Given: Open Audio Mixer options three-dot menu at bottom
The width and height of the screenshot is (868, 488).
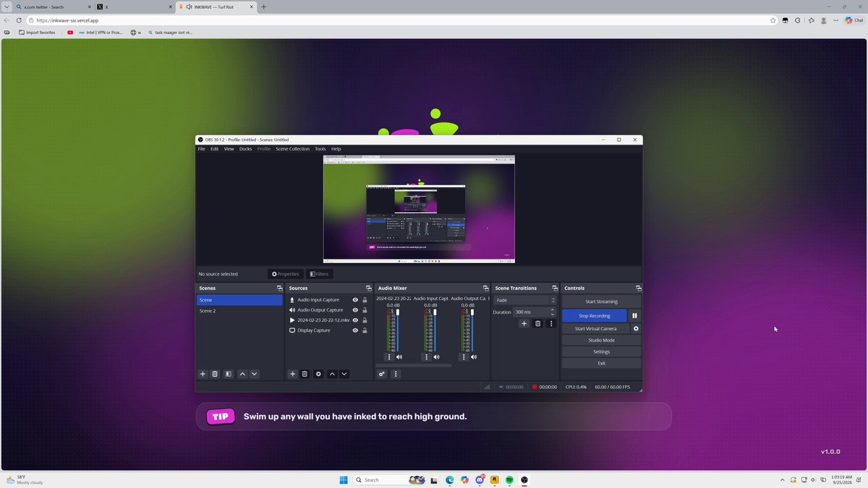Looking at the screenshot, I should pos(395,374).
